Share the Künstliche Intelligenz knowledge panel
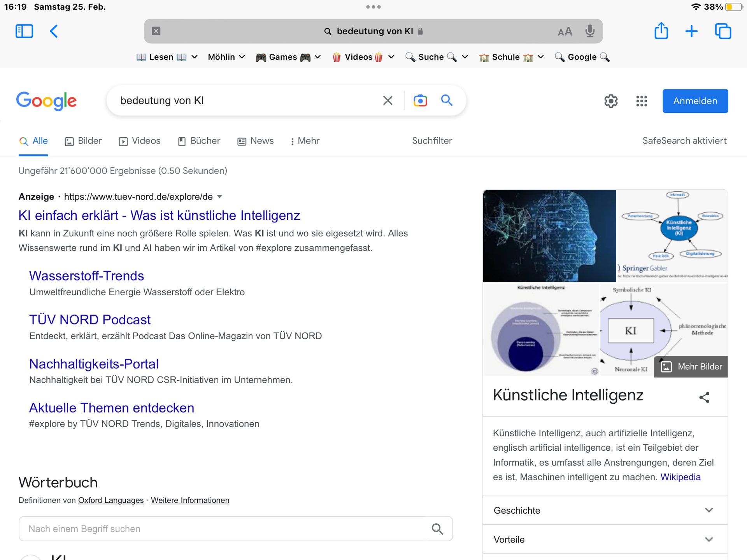This screenshot has width=747, height=560. [704, 397]
